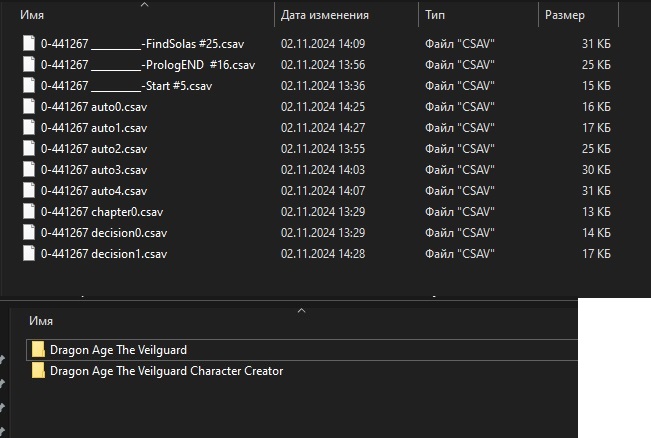This screenshot has width=651, height=438.
Task: Click date 02.11.2024 13:36
Action: 323,86
